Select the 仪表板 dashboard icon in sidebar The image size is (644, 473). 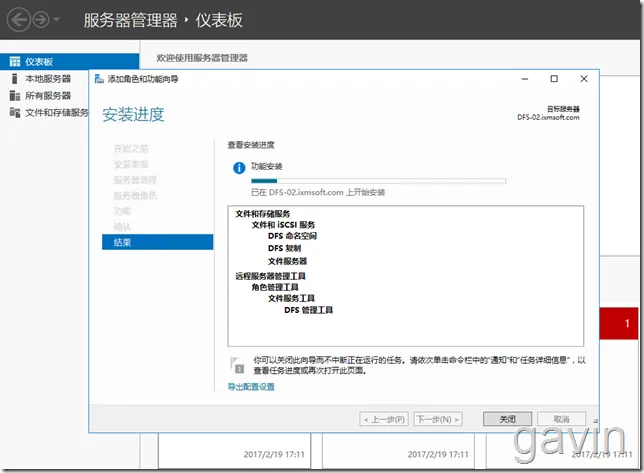[x=15, y=62]
